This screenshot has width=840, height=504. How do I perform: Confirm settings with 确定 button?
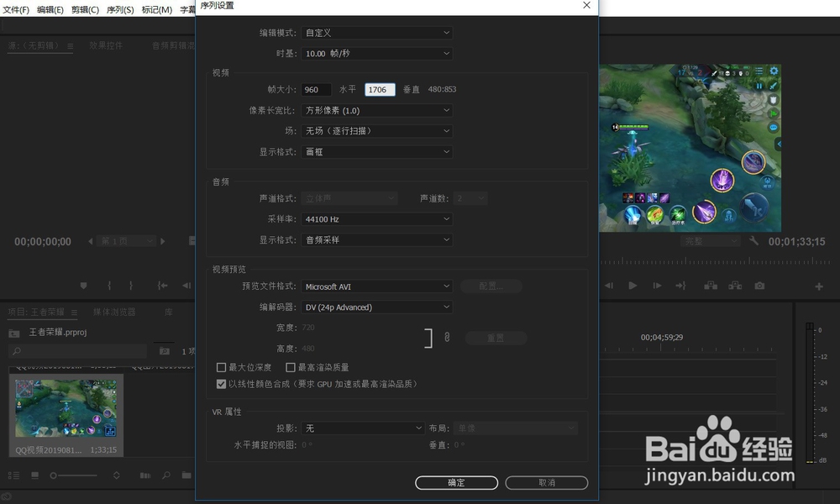click(x=456, y=482)
